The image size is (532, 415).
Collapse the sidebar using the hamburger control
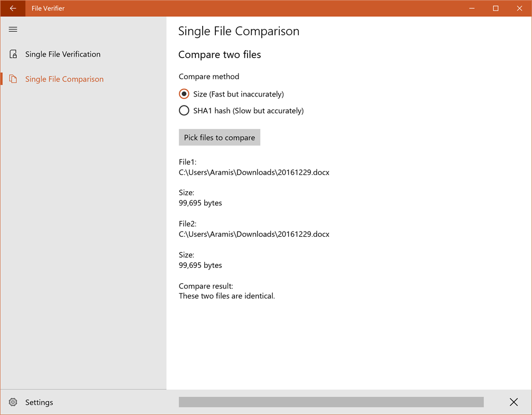click(x=13, y=29)
